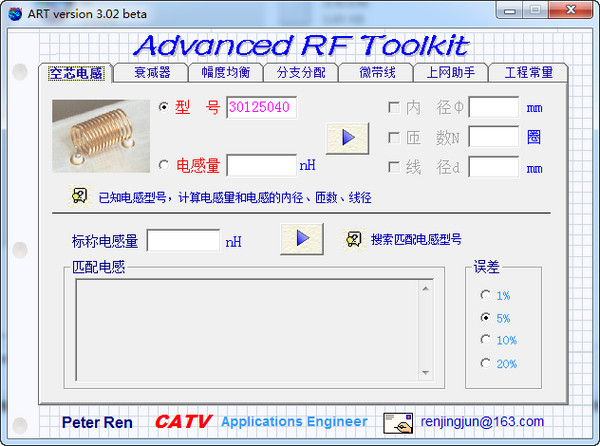Click the calculate arrow button beside model number
Viewport: 600px width, 446px height.
[x=341, y=136]
